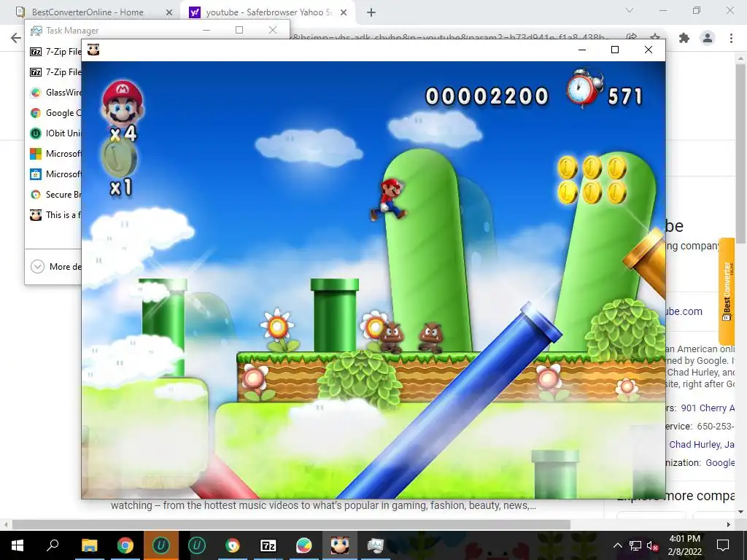The image size is (747, 560).
Task: Open the ube.com link on the page
Action: 683,311
